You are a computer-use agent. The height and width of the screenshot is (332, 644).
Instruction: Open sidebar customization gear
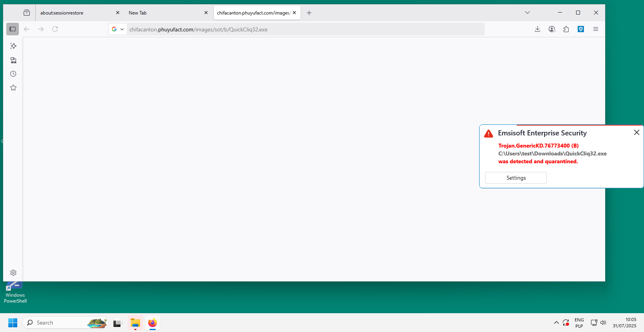pyautogui.click(x=13, y=273)
